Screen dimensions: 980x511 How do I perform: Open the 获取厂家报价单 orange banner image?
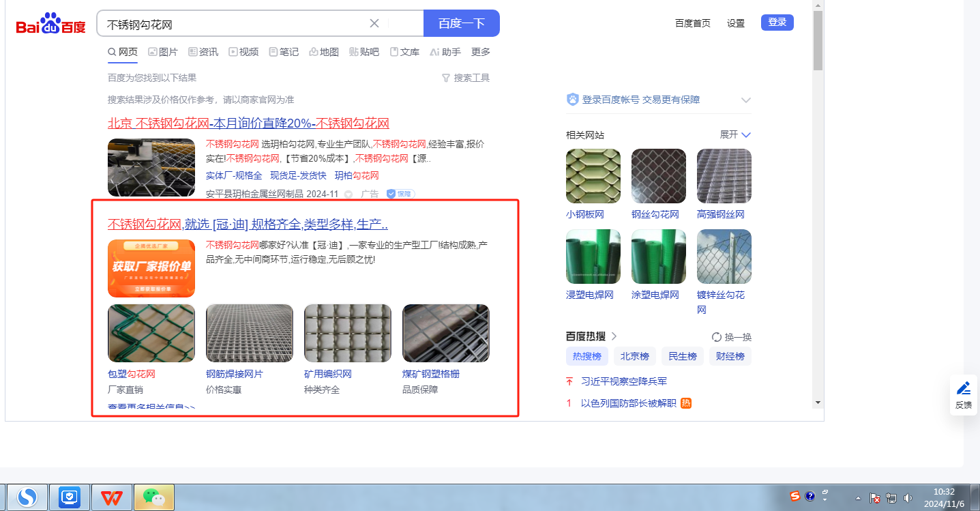coord(151,268)
